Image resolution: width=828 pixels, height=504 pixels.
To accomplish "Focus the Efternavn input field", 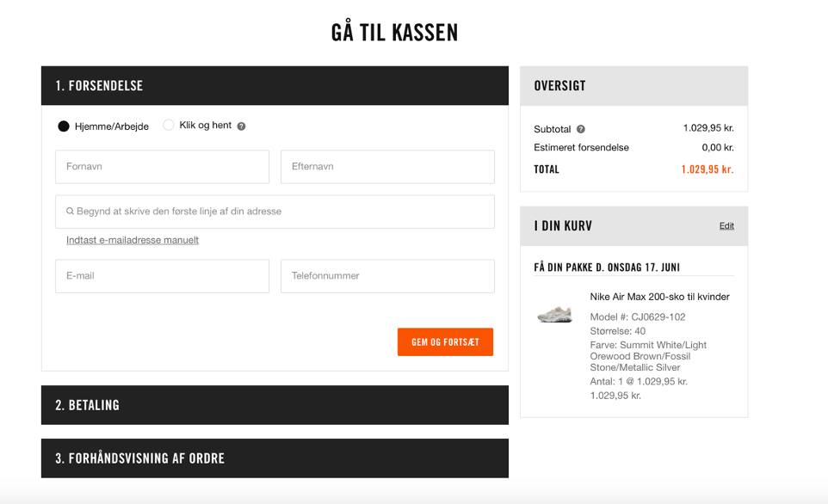I will 387,167.
